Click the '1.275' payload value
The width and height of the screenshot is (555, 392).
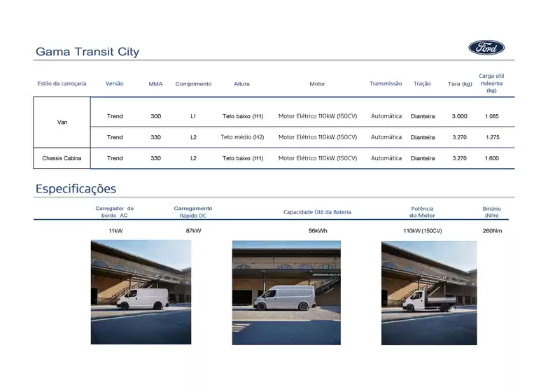pyautogui.click(x=492, y=137)
